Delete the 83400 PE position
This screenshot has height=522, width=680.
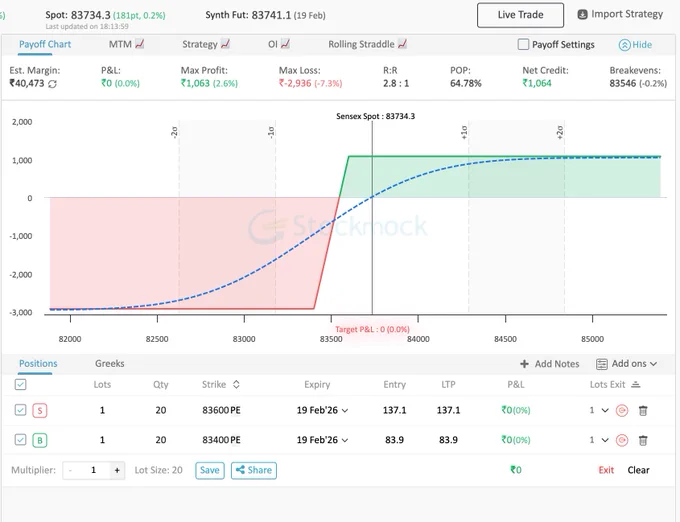point(643,440)
